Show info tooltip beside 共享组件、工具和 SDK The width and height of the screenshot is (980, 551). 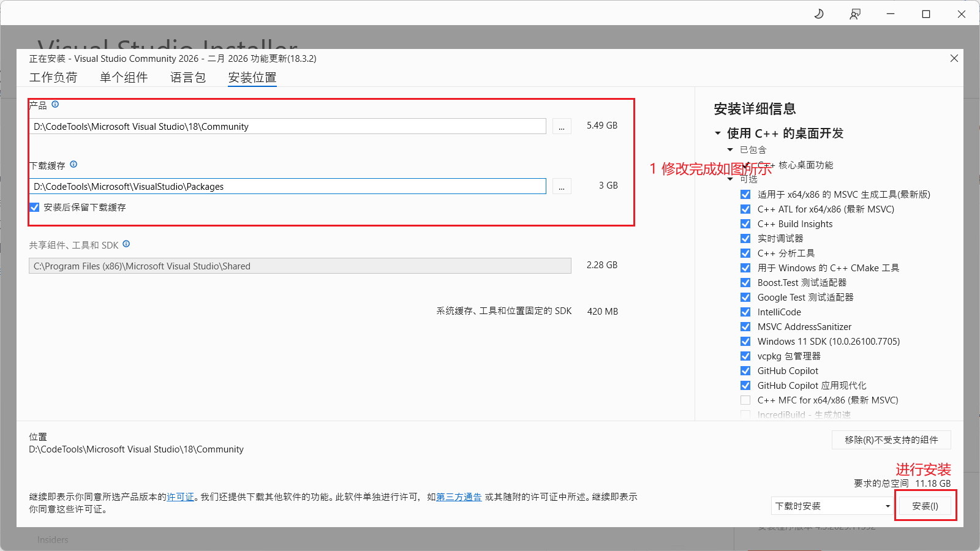(x=126, y=244)
